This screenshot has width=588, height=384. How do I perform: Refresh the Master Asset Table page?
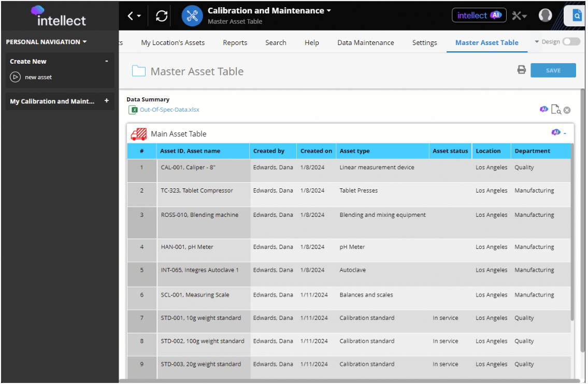click(161, 16)
